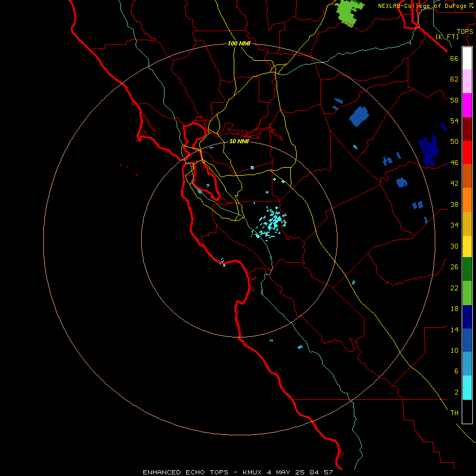Select the bright red legend swatch

(x=467, y=152)
